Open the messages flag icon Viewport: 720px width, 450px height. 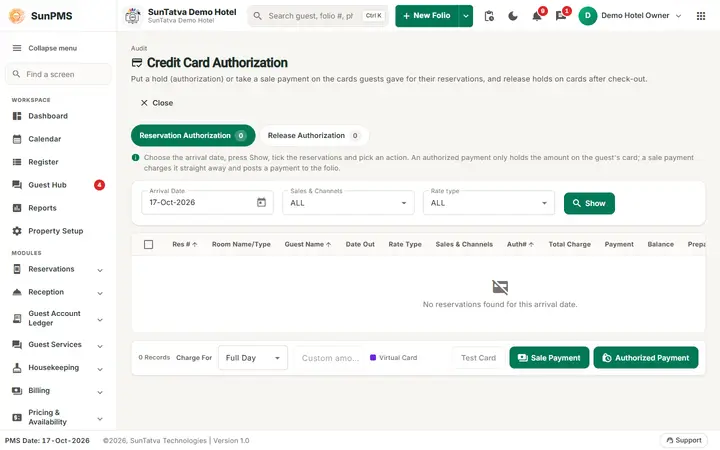tap(561, 17)
